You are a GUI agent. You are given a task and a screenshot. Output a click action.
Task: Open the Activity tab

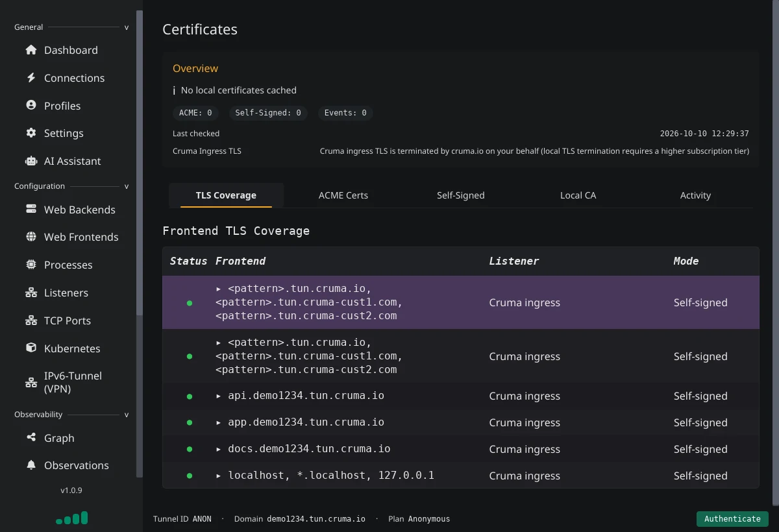[x=695, y=195]
